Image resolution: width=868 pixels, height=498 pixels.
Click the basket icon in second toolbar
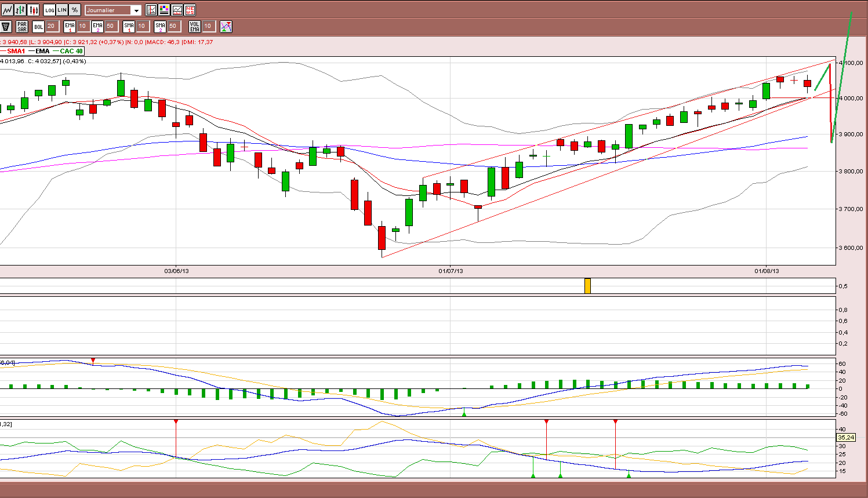[x=6, y=26]
